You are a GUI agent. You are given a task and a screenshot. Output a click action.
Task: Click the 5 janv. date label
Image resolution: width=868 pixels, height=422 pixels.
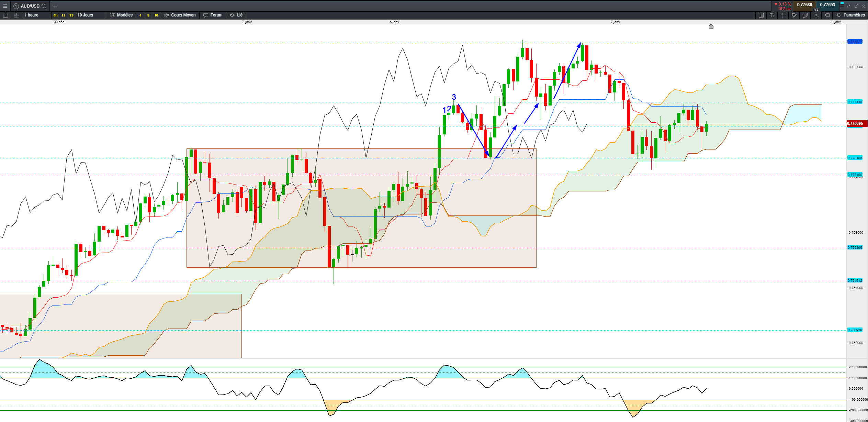395,22
